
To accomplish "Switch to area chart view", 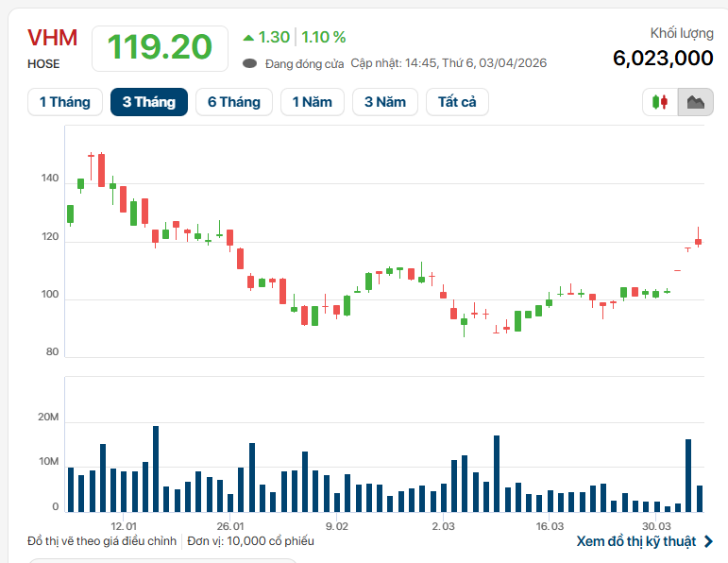I will [696, 102].
